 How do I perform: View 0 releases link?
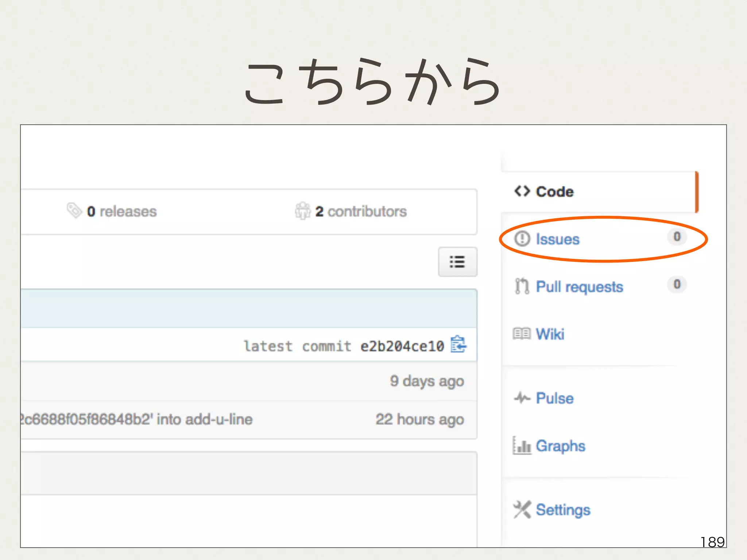(121, 211)
